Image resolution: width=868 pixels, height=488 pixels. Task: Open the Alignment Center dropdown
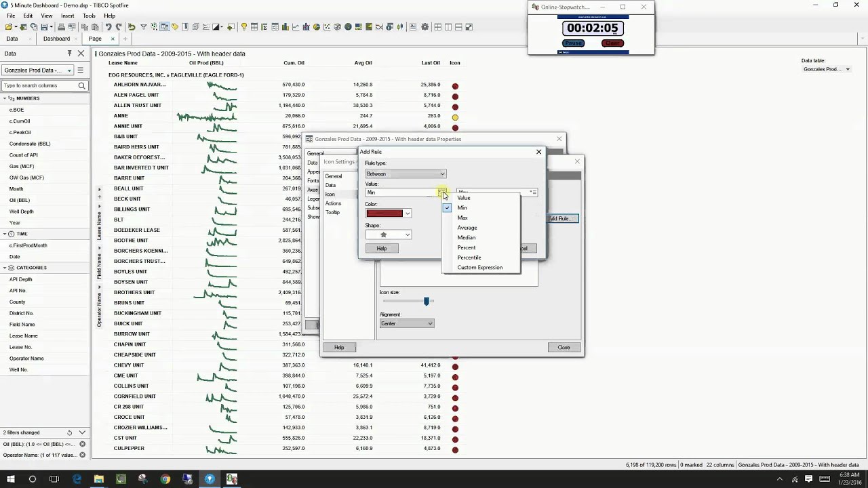click(x=407, y=323)
